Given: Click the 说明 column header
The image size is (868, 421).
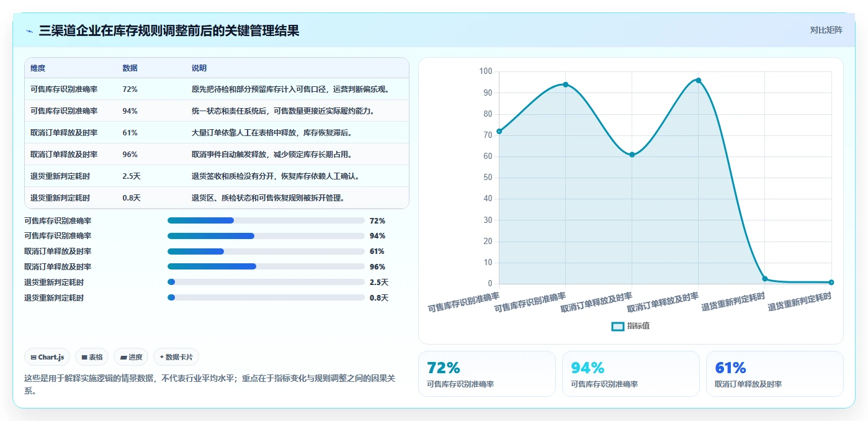Looking at the screenshot, I should click(x=199, y=68).
